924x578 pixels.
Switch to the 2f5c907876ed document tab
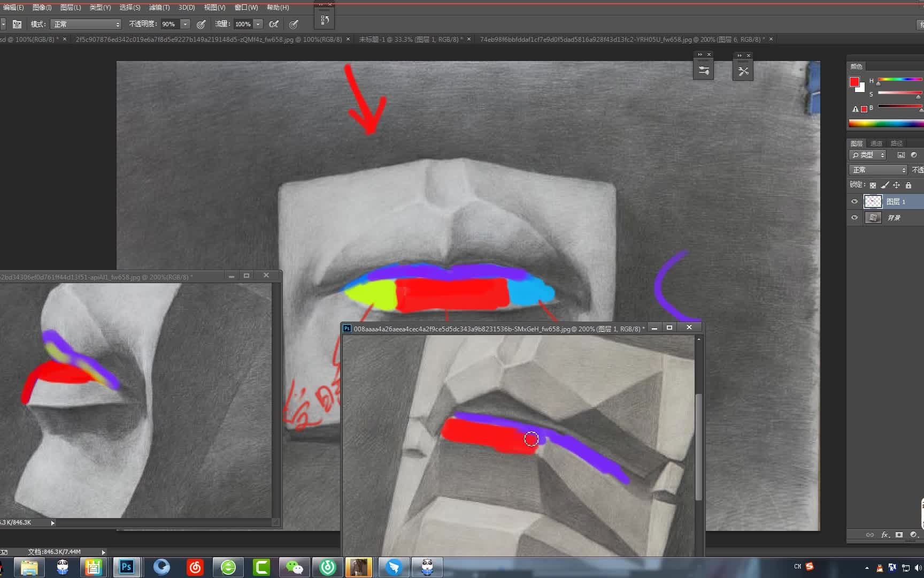(x=209, y=39)
